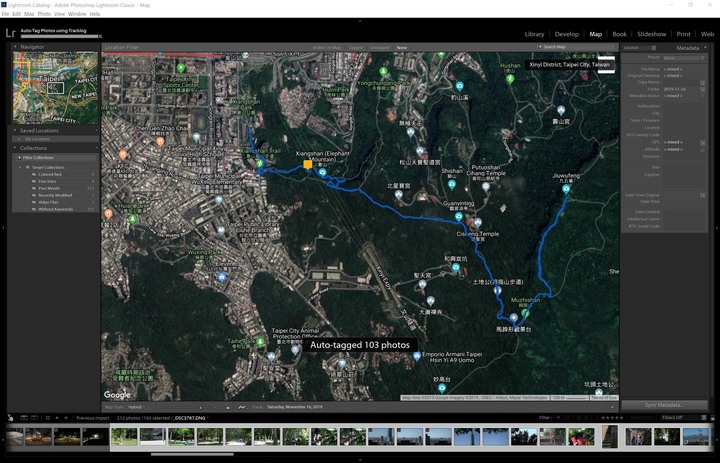Switch to the Develop module
The width and height of the screenshot is (720, 463).
coord(567,34)
